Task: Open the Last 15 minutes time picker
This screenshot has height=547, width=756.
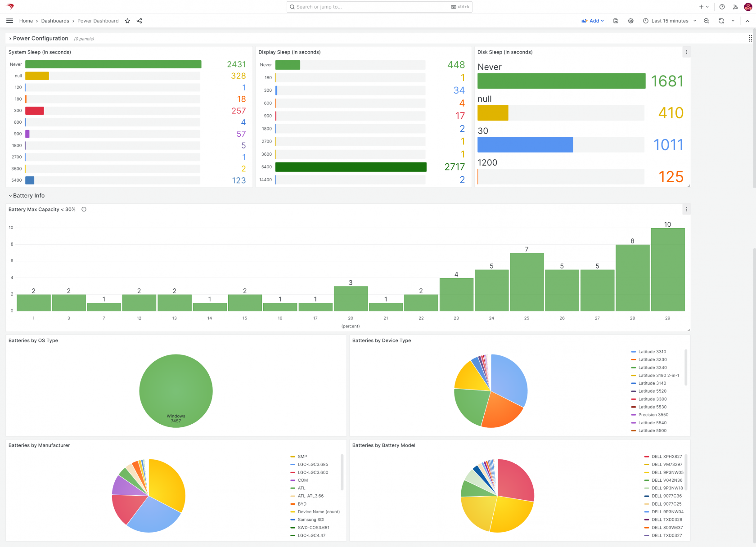Action: [x=670, y=21]
